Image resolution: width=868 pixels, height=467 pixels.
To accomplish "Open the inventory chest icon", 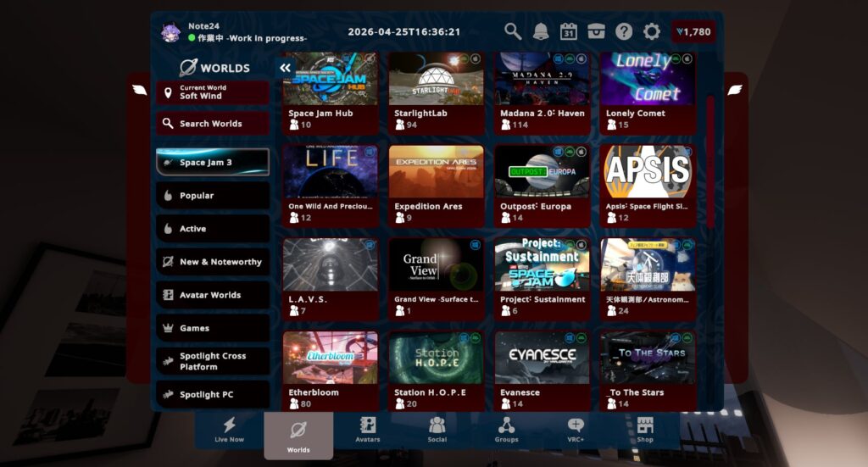I will (597, 32).
